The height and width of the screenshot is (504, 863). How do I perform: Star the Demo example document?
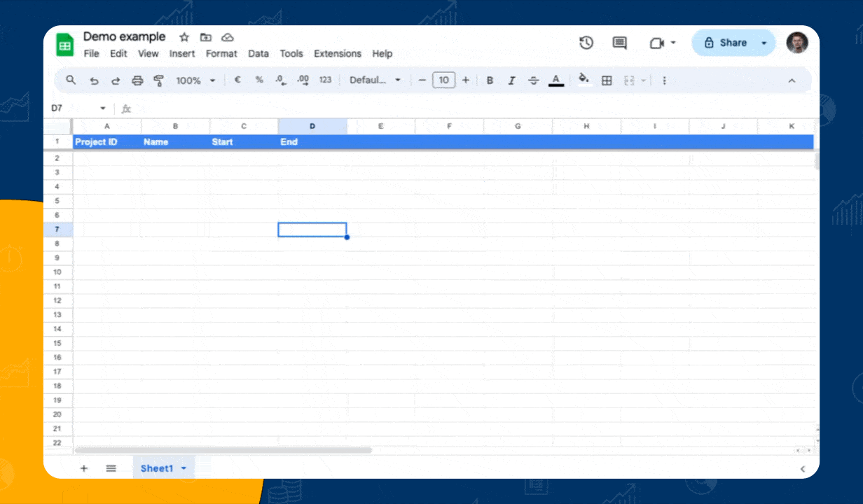(184, 37)
